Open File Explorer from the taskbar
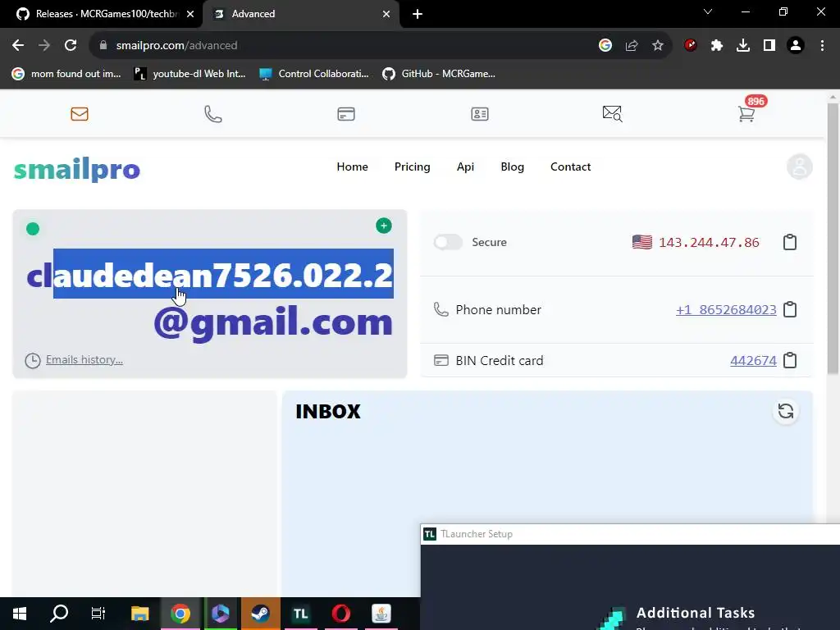Viewport: 840px width, 630px height. pyautogui.click(x=139, y=614)
